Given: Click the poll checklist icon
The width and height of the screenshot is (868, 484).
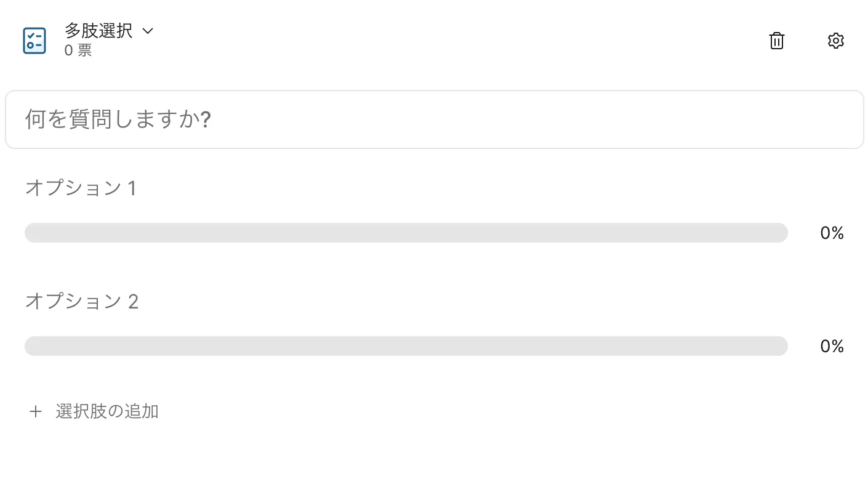Looking at the screenshot, I should point(34,41).
